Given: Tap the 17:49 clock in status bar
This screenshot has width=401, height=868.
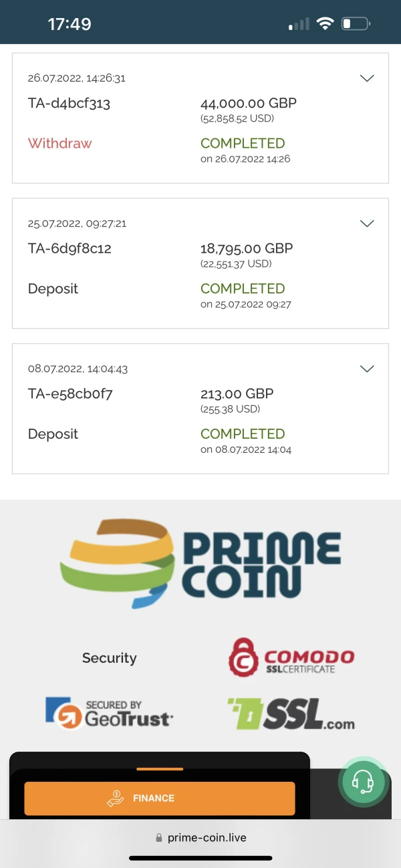Looking at the screenshot, I should click(x=70, y=24).
